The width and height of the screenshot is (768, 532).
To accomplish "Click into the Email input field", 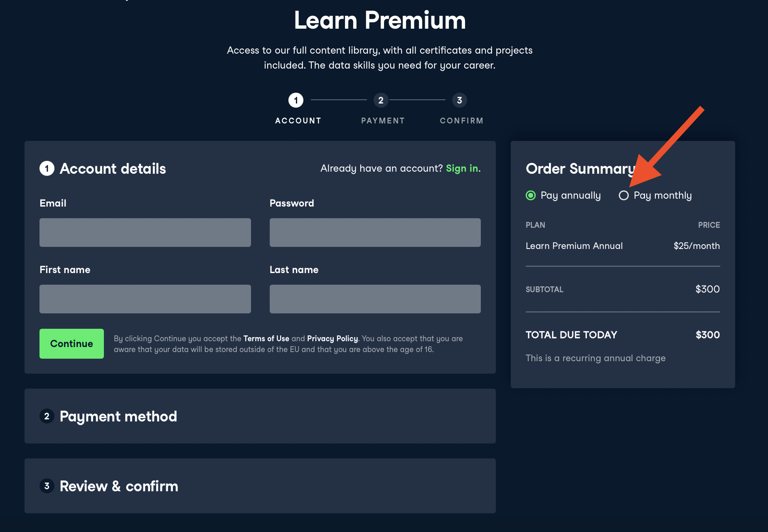I will point(145,232).
